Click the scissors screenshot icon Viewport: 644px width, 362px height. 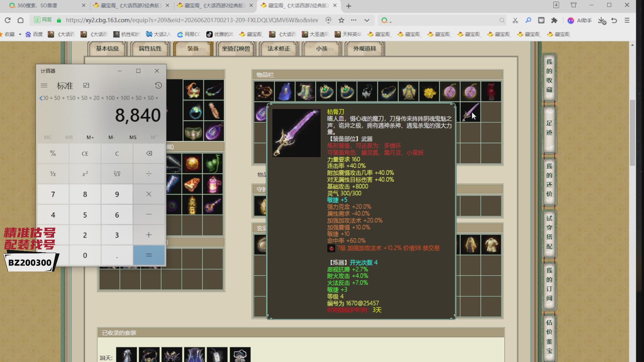[x=515, y=20]
